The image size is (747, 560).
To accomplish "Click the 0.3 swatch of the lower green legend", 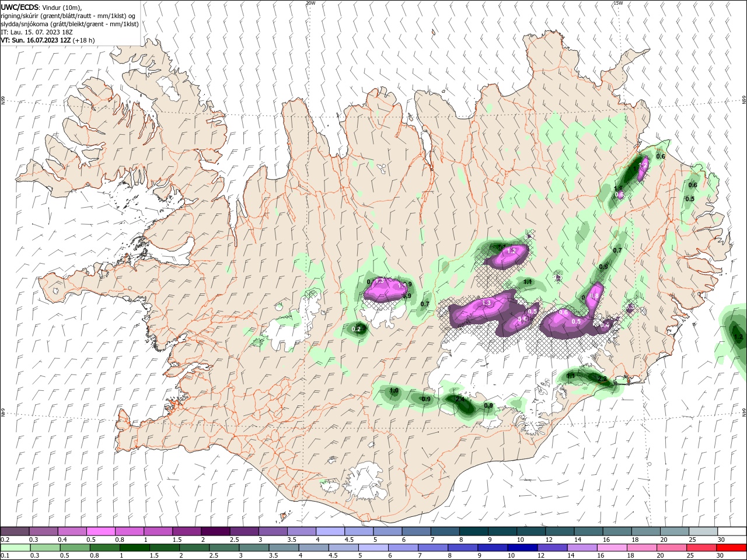I will (x=44, y=548).
